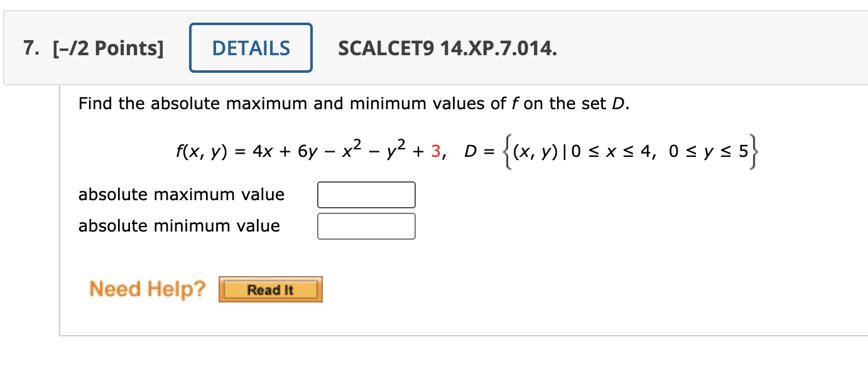
Task: Click the absolute minimum value input field
Action: click(366, 226)
